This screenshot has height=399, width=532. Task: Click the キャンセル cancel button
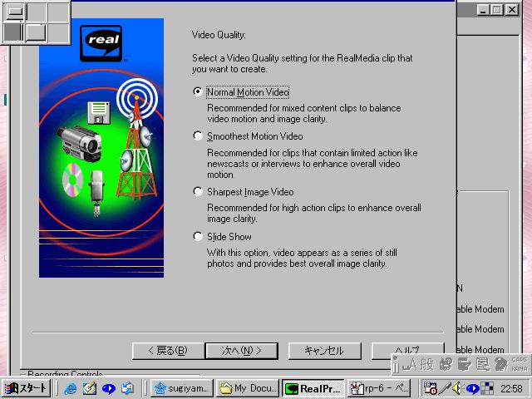(x=324, y=351)
